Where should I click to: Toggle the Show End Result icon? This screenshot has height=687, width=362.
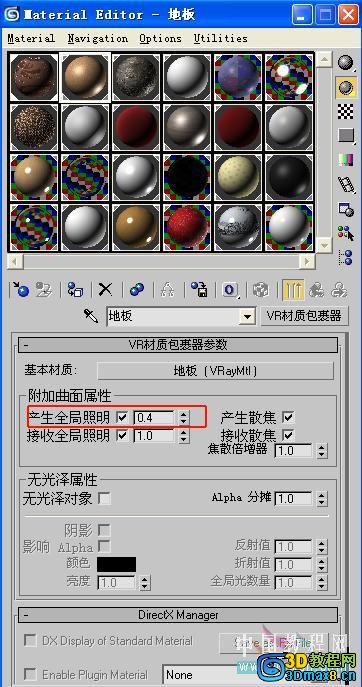coord(292,290)
